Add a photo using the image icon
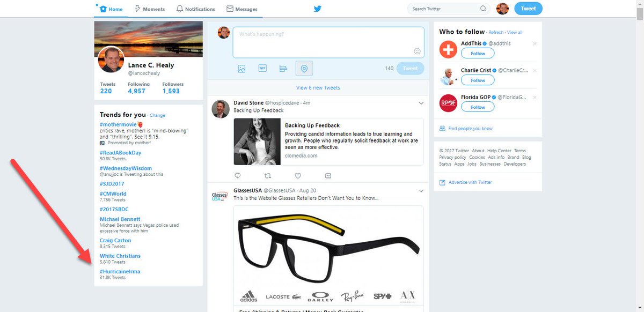 point(241,69)
